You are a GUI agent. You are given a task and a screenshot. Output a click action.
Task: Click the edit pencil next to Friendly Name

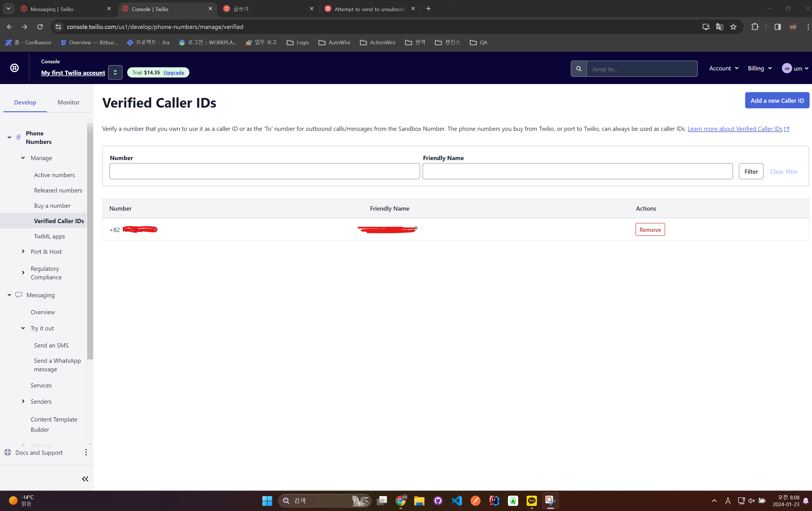[x=416, y=229]
